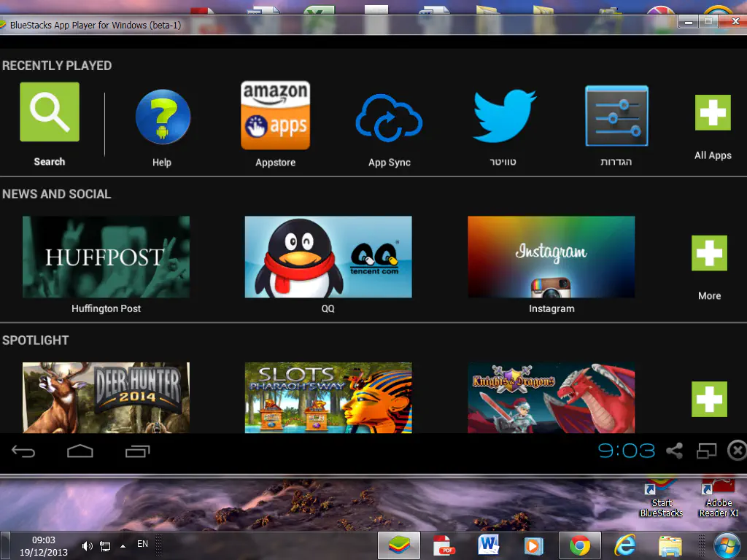This screenshot has width=747, height=560.
Task: Open the green Search icon
Action: click(x=50, y=112)
